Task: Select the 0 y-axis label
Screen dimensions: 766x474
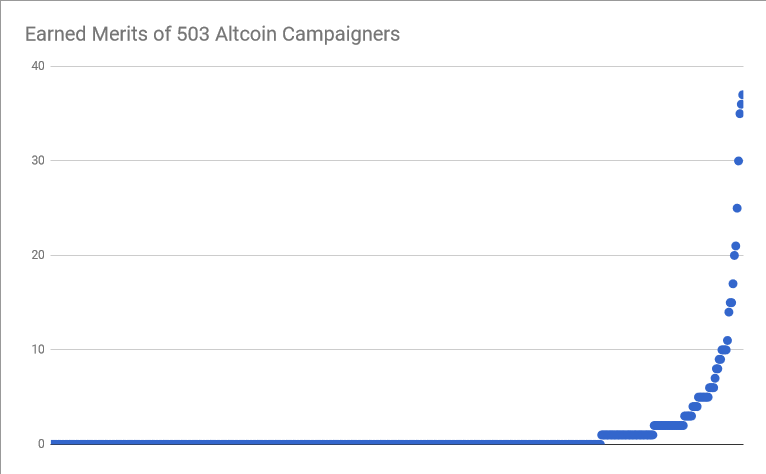Action: tap(41, 444)
